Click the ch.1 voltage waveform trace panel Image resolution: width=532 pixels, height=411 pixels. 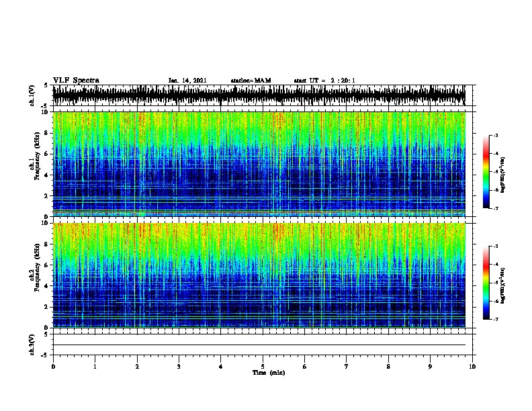click(259, 95)
